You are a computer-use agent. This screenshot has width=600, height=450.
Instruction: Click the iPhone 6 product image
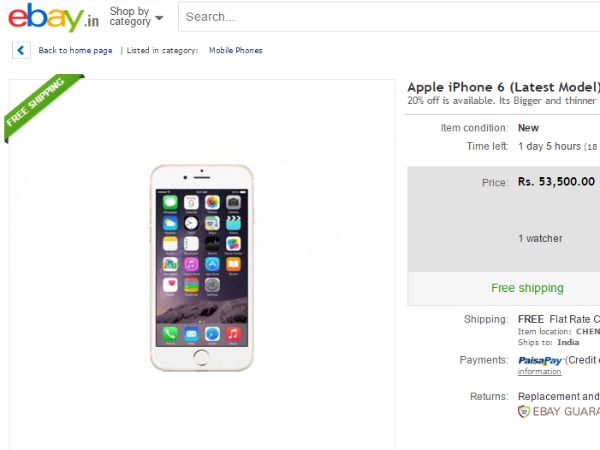pyautogui.click(x=202, y=267)
